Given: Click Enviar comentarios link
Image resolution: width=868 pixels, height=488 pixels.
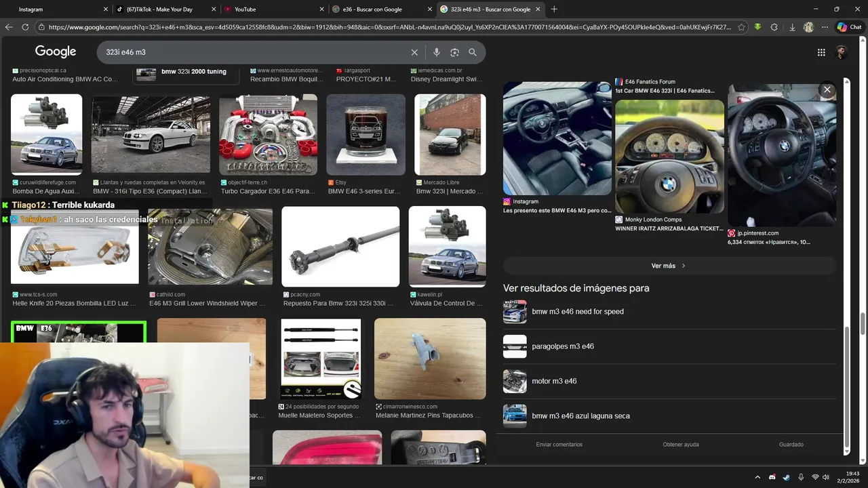Looking at the screenshot, I should coord(559,445).
